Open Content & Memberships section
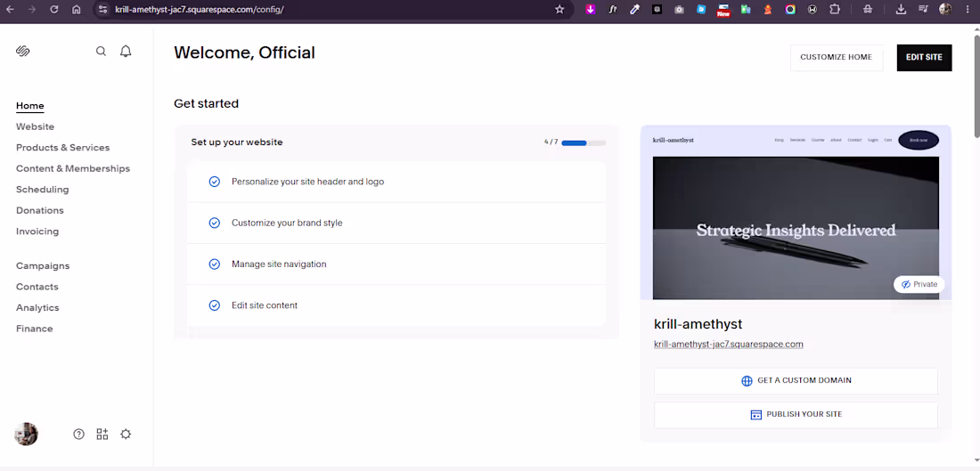This screenshot has height=471, width=980. point(73,168)
